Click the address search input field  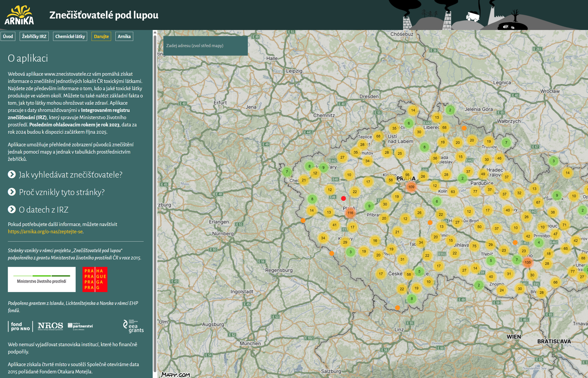[x=205, y=46]
